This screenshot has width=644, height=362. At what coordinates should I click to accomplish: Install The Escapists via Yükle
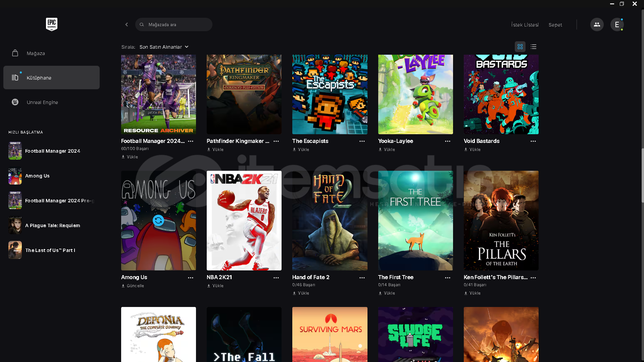(301, 149)
